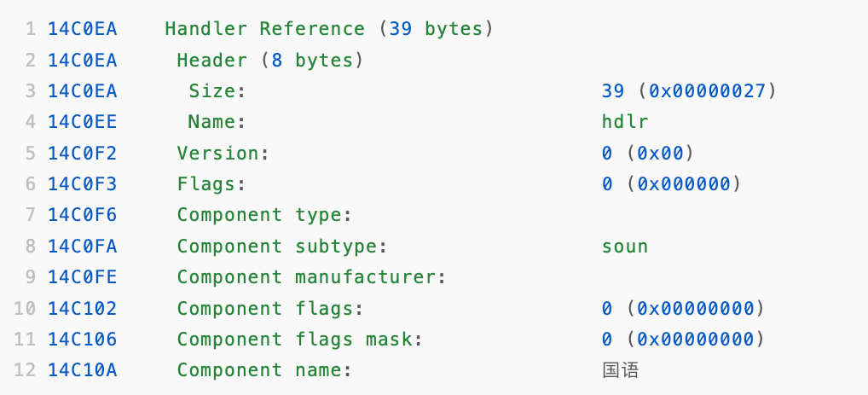Click the offset 14C102
The image size is (868, 395).
click(83, 308)
